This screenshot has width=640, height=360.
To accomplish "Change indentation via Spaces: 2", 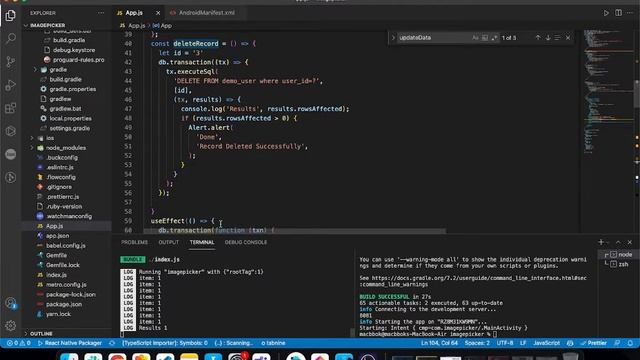I will pos(477,343).
